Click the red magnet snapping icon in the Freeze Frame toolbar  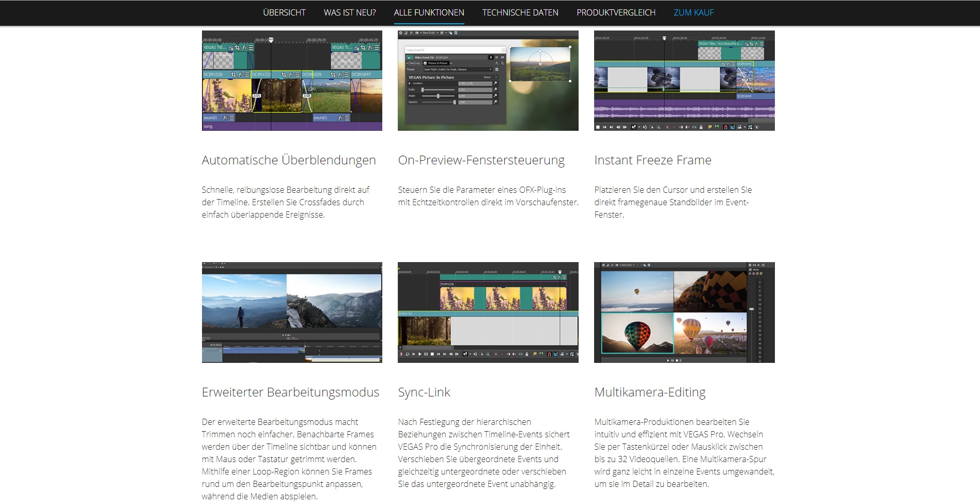click(x=725, y=127)
